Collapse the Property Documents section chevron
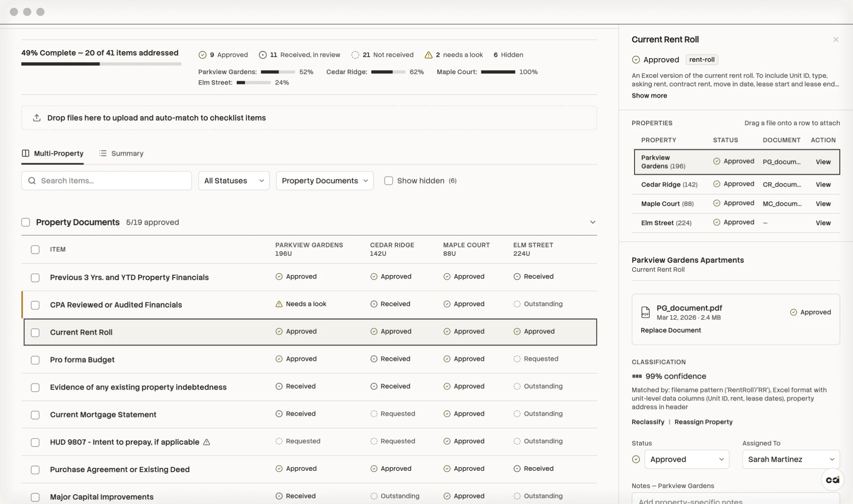The image size is (853, 504). point(593,222)
